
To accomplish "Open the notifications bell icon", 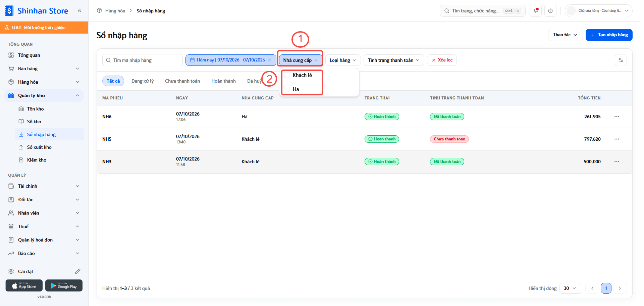I will 536,11.
